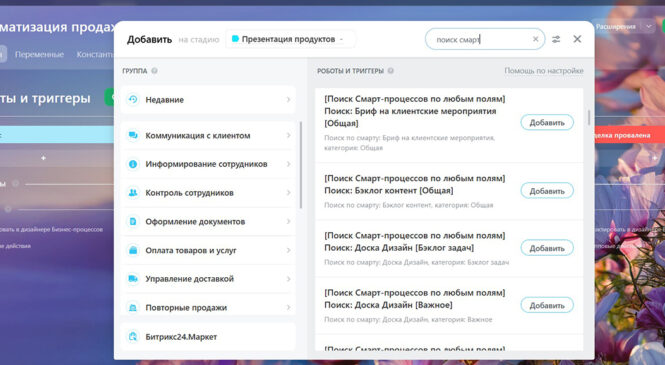
Task: Select the Контроль сотрудников group
Action: [x=208, y=193]
